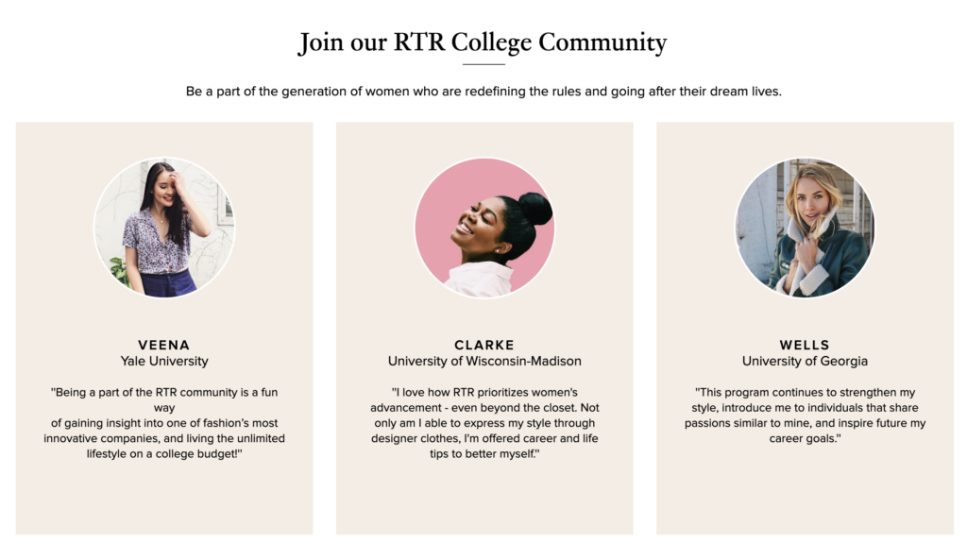Image resolution: width=967 pixels, height=560 pixels.
Task: Click the University of Wisconsin-Madison label
Action: click(x=484, y=361)
